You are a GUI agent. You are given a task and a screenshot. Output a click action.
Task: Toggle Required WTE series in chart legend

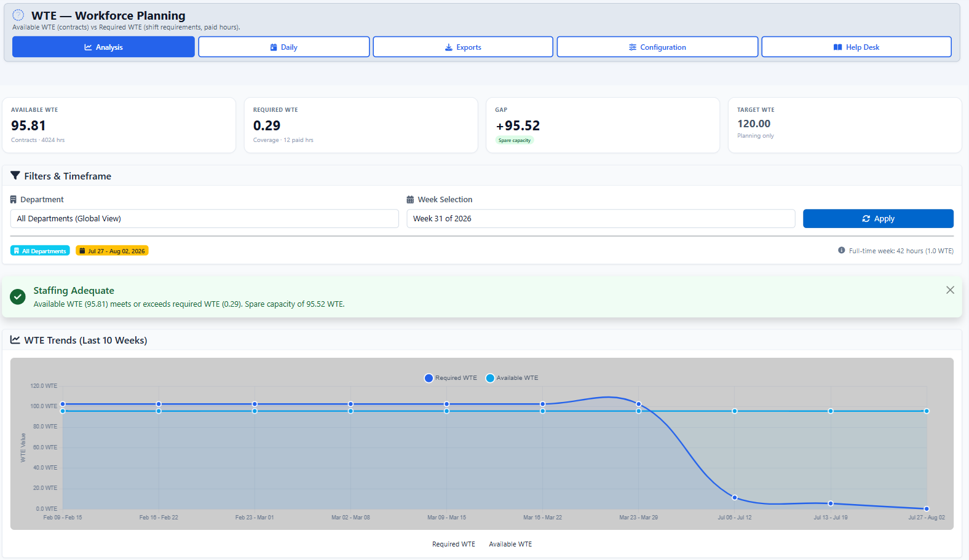pyautogui.click(x=451, y=378)
